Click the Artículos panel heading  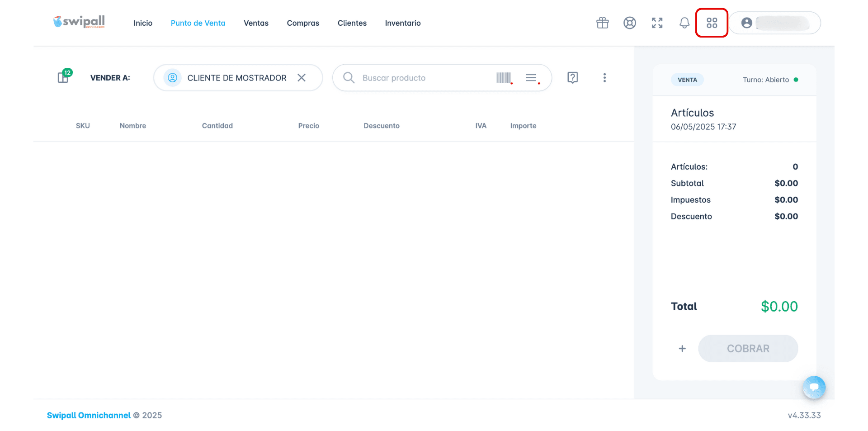[693, 113]
